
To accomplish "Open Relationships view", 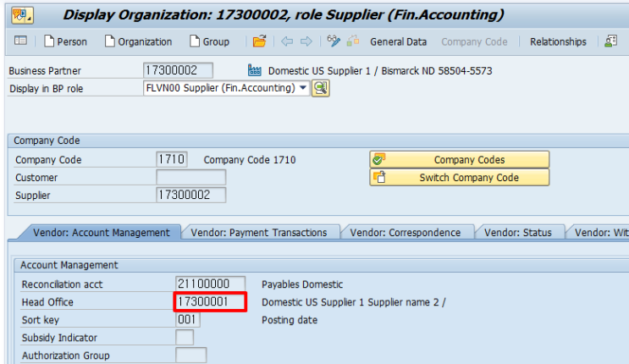I will pyautogui.click(x=558, y=41).
